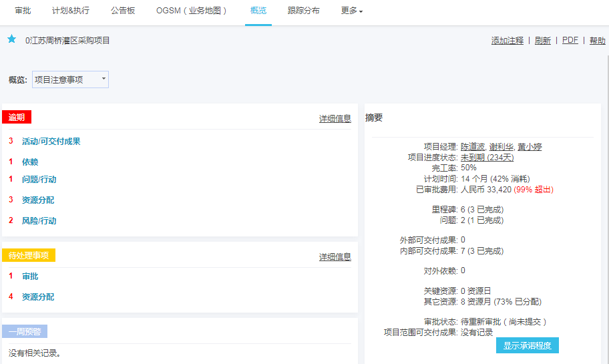Select the OGSM（业务地图）tab
Screen dimensions: 609x364
pos(192,11)
